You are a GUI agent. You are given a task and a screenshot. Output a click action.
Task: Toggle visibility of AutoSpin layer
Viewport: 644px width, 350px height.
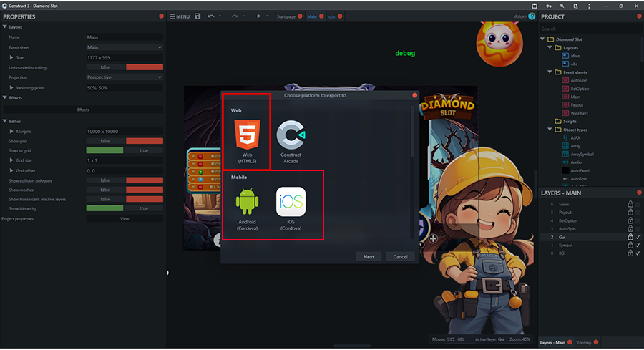(x=638, y=229)
